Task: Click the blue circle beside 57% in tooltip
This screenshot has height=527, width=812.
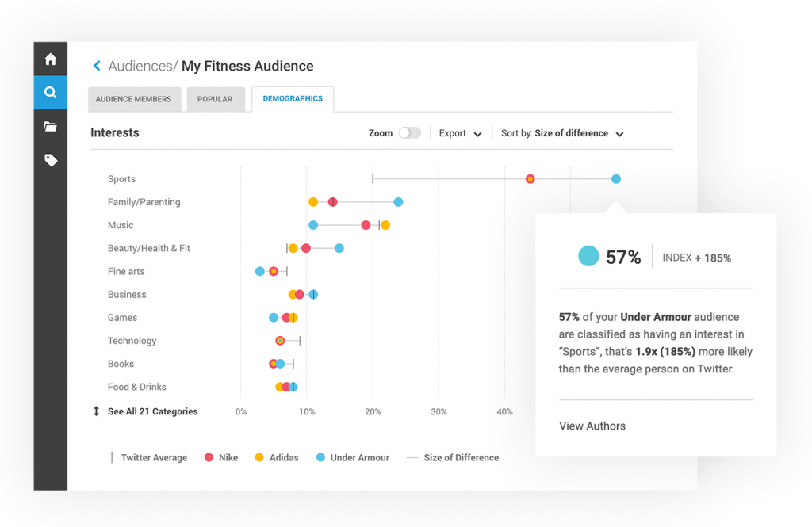Action: coord(588,256)
